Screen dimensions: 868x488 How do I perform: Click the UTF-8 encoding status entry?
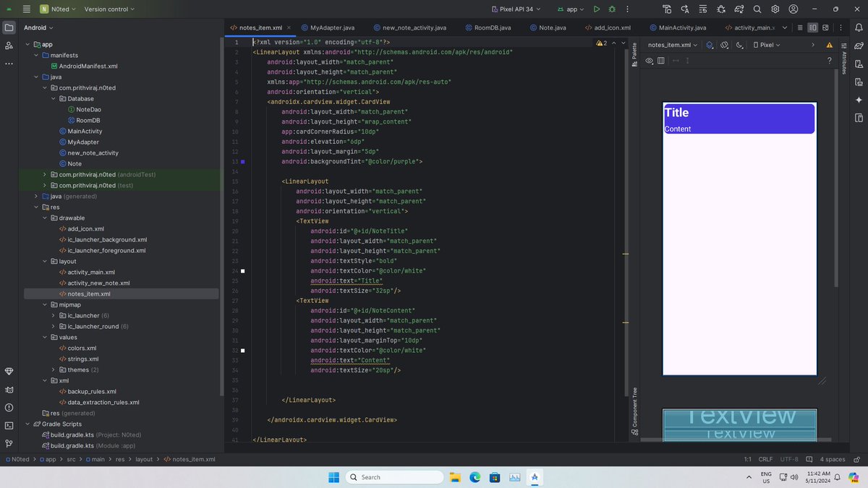tap(788, 459)
